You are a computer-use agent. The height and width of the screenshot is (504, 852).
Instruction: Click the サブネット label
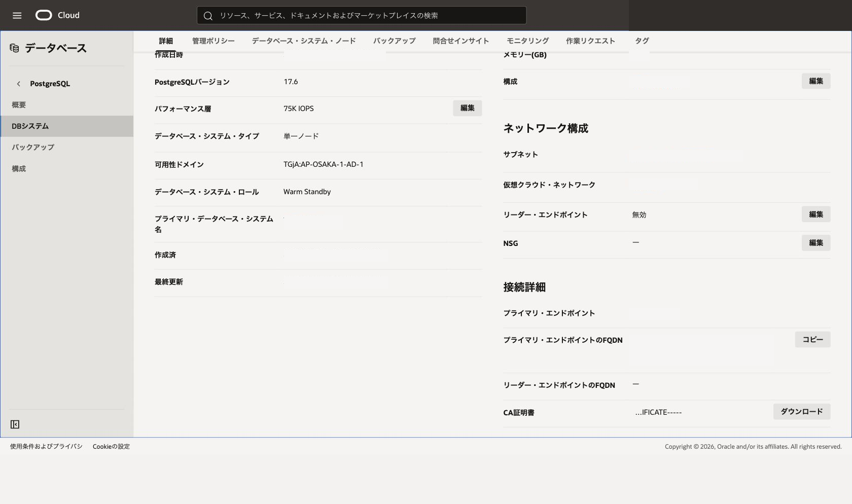pos(520,155)
